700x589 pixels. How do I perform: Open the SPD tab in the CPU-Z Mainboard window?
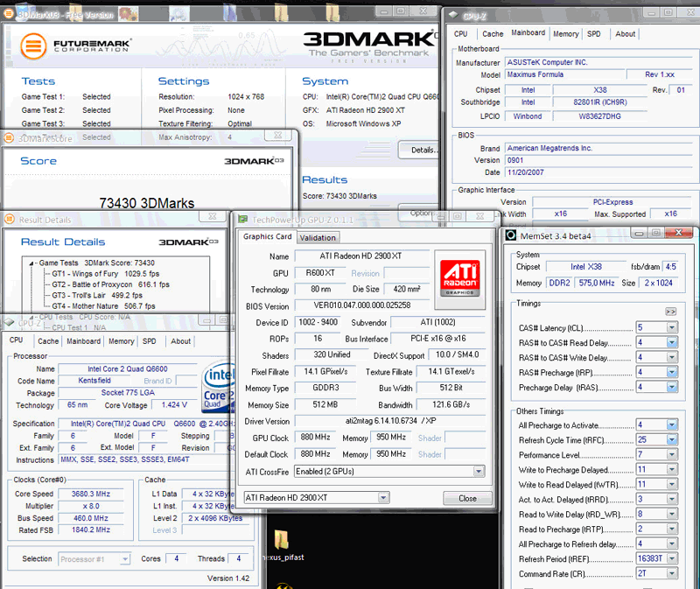click(x=594, y=33)
